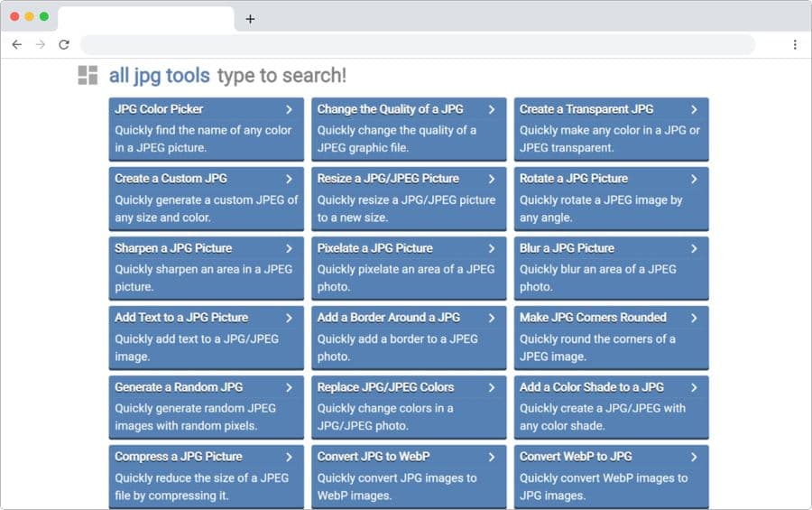Click chevron on Generate a Random JPG card
Screen dimensions: 812x510
tap(289, 387)
